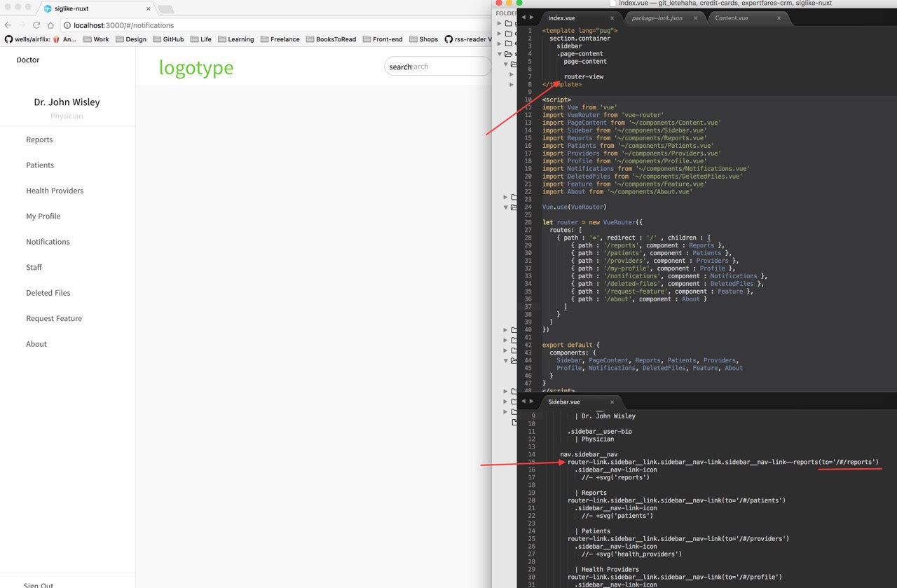Image resolution: width=897 pixels, height=588 pixels.
Task: Close the siglike-nuxt browser tab
Action: pos(149,8)
